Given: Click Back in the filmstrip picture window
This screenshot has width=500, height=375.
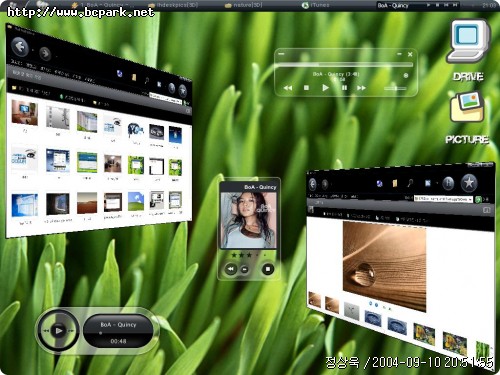Looking at the screenshot, I should point(312,184).
